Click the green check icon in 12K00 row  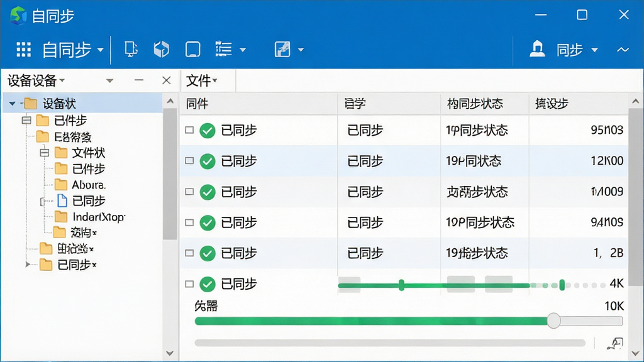click(208, 162)
